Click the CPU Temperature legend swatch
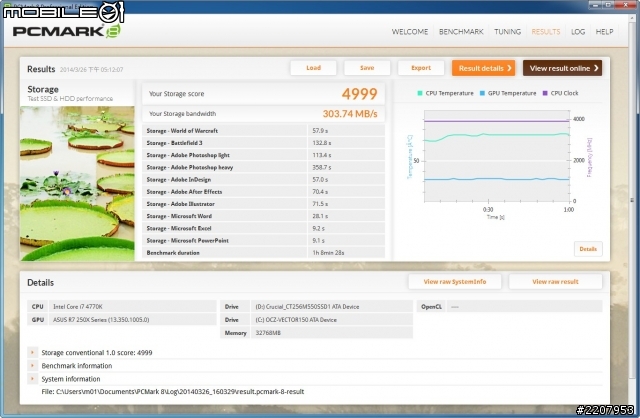The image size is (640, 418). click(420, 93)
